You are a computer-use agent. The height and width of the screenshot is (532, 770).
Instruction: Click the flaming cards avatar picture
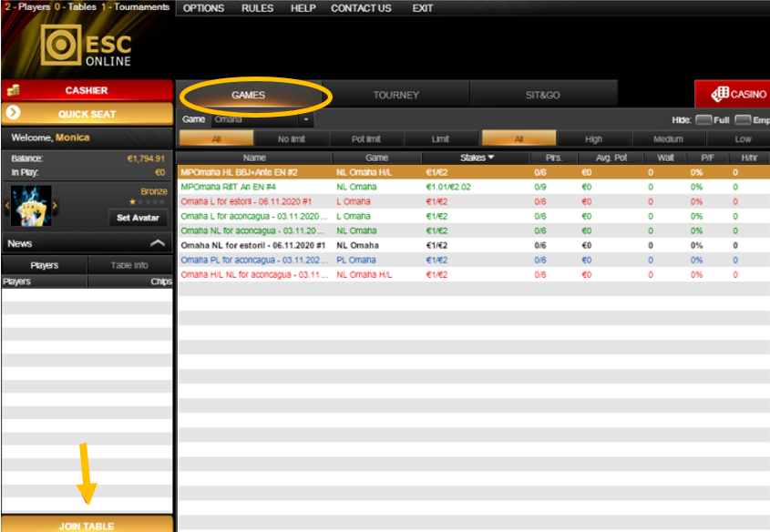click(x=30, y=206)
